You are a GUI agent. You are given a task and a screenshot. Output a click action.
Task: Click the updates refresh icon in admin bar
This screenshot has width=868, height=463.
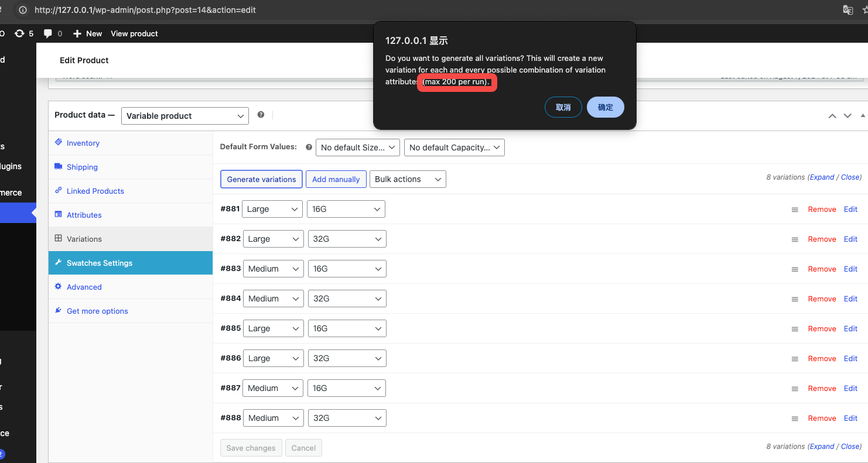click(19, 33)
